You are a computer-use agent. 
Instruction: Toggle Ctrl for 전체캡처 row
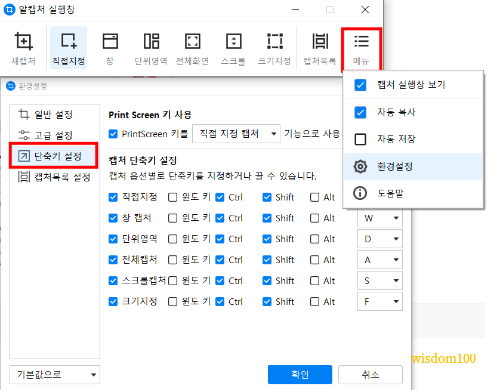point(220,260)
